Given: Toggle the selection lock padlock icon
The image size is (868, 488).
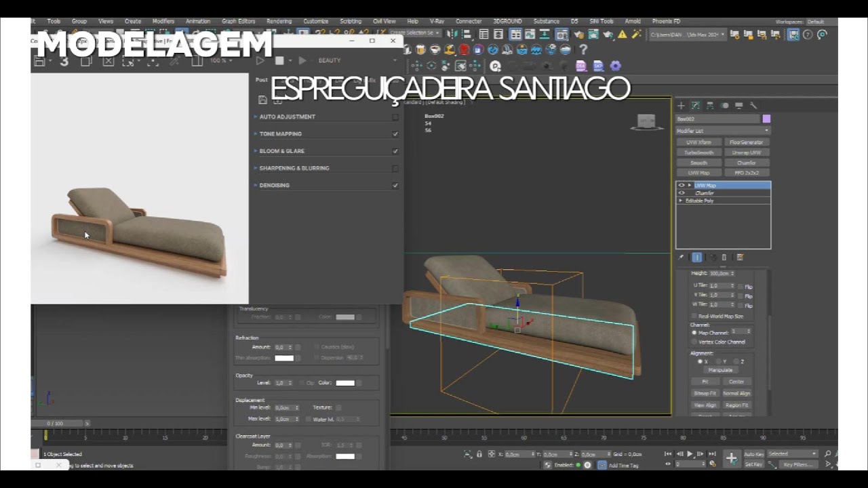Looking at the screenshot, I should tap(479, 454).
